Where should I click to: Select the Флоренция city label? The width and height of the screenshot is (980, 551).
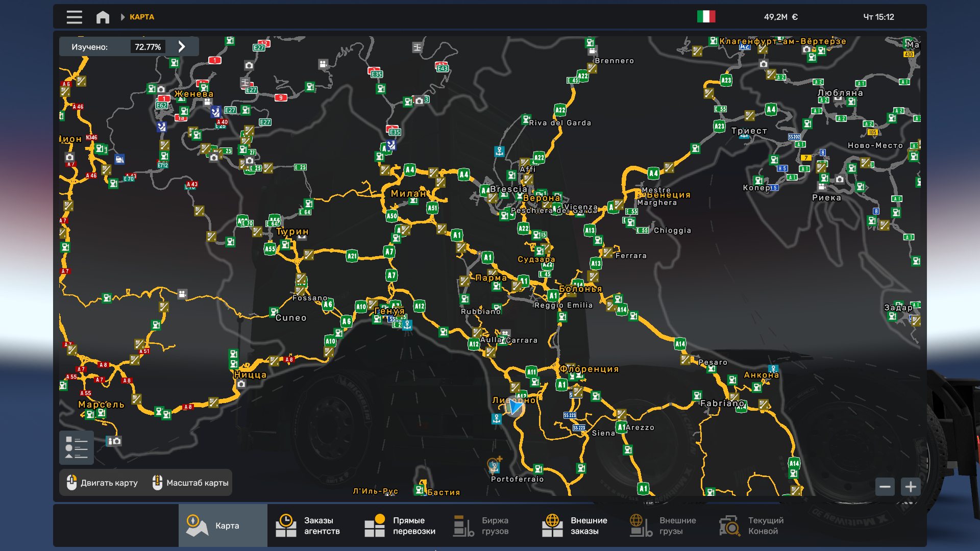590,369
